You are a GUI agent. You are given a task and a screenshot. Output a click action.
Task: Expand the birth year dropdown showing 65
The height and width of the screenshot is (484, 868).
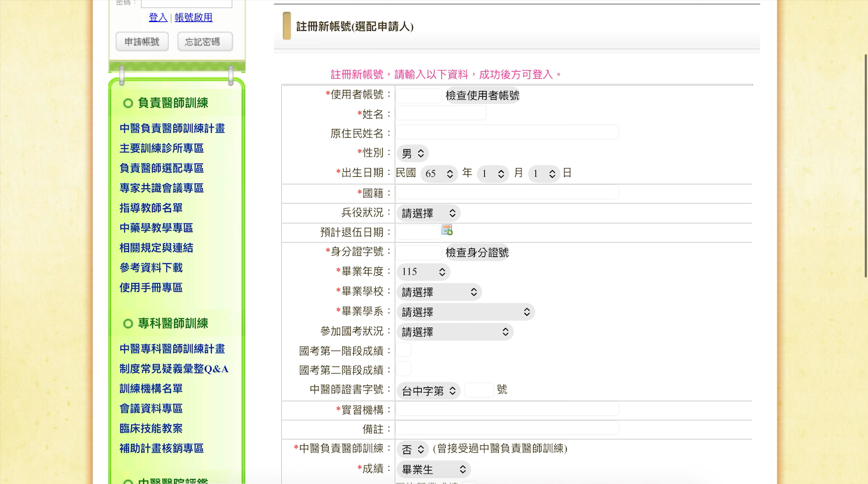439,174
